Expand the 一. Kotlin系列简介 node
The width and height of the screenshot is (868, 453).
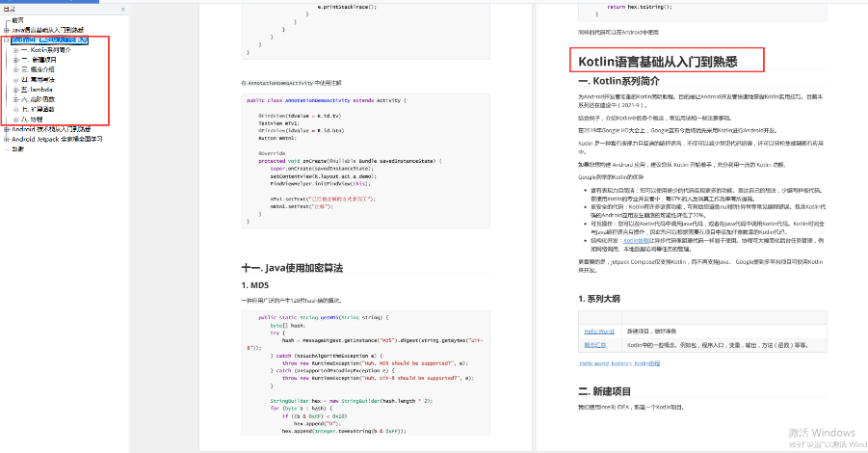click(x=16, y=50)
